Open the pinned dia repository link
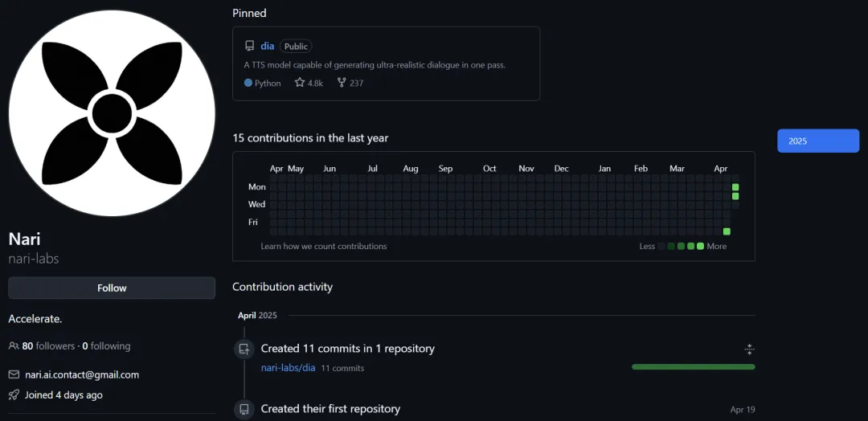The height and width of the screenshot is (421, 868). pyautogui.click(x=268, y=46)
